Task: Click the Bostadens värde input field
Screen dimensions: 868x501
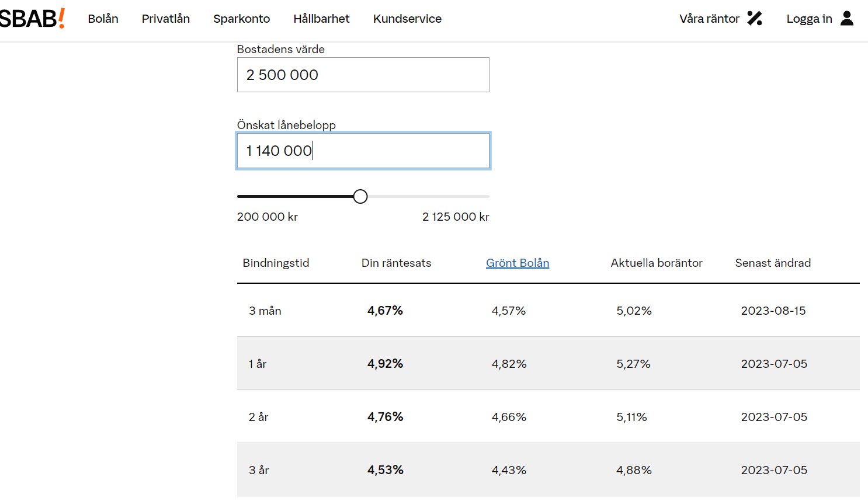Action: click(x=363, y=75)
